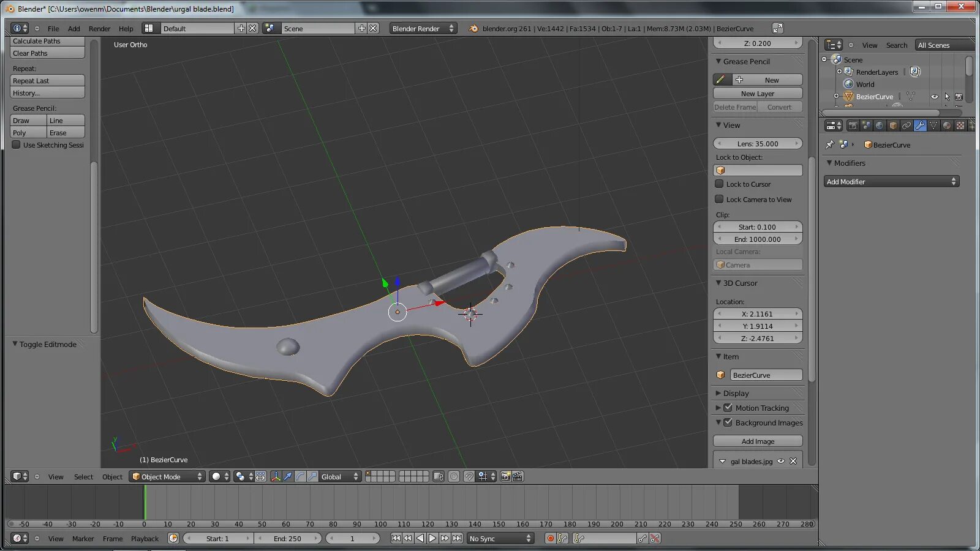Toggle BezierCurve viewport visibility eye
The height and width of the screenshot is (551, 980).
[x=935, y=96]
